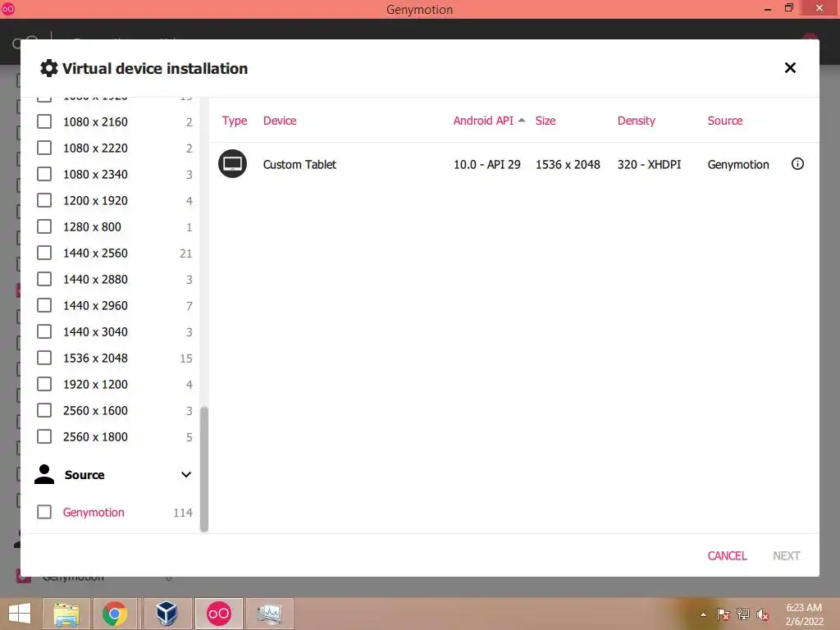840x630 pixels.
Task: Open File Explorer from the taskbar
Action: pos(66,614)
